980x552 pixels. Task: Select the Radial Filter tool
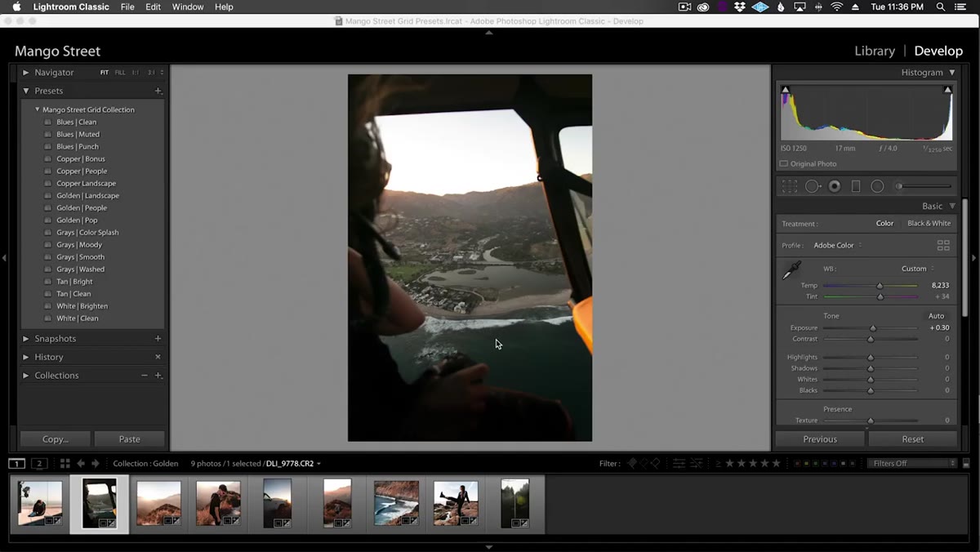[877, 186]
